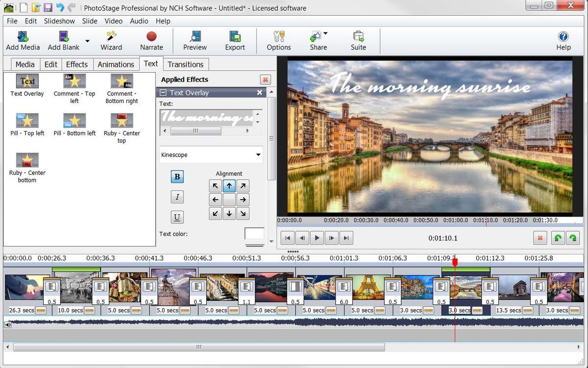The image size is (588, 368).
Task: Set alignment to top-right arrow
Action: [x=243, y=186]
